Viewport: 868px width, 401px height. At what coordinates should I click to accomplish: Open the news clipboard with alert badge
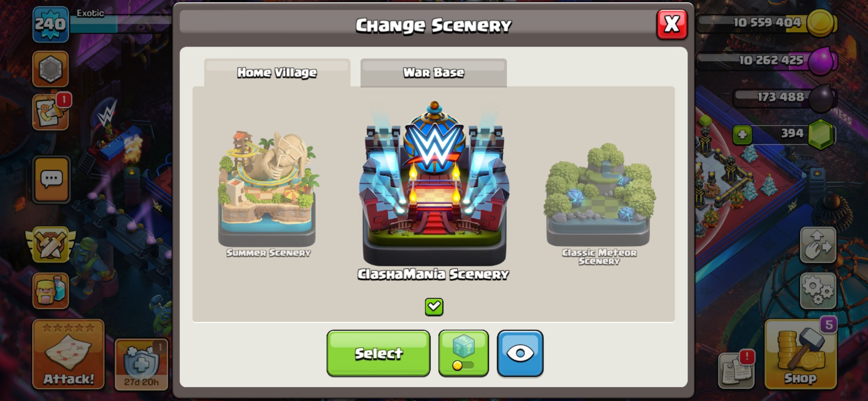736,370
